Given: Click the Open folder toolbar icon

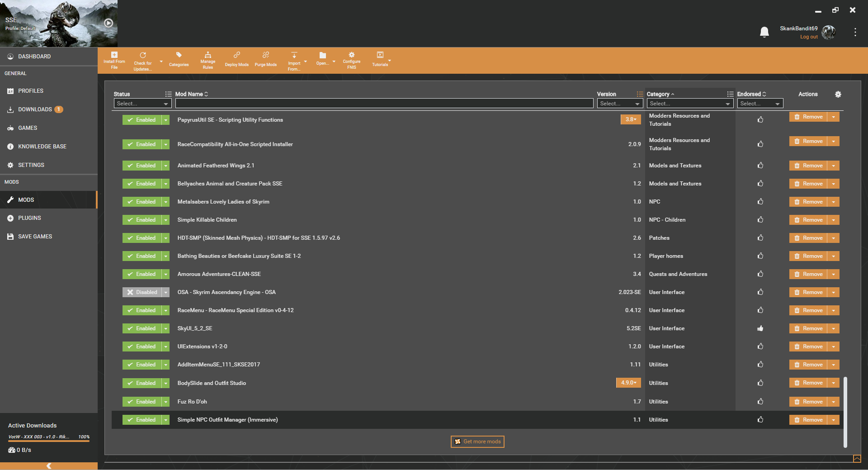Looking at the screenshot, I should pyautogui.click(x=323, y=55).
